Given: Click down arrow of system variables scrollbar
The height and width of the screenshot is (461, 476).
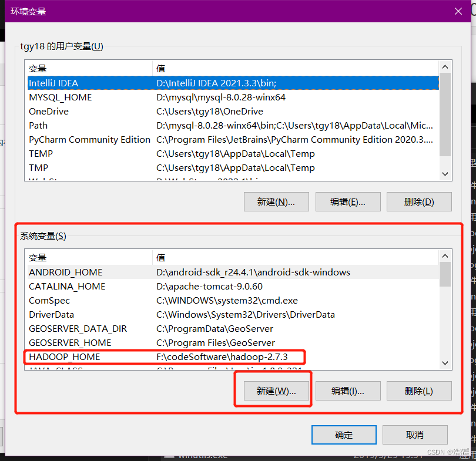Looking at the screenshot, I should tap(445, 363).
